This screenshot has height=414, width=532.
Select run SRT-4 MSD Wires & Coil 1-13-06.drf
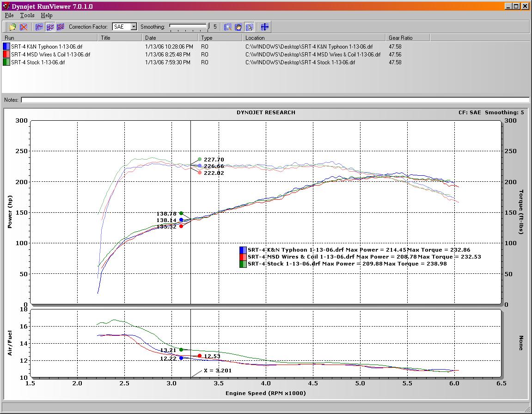pyautogui.click(x=50, y=54)
